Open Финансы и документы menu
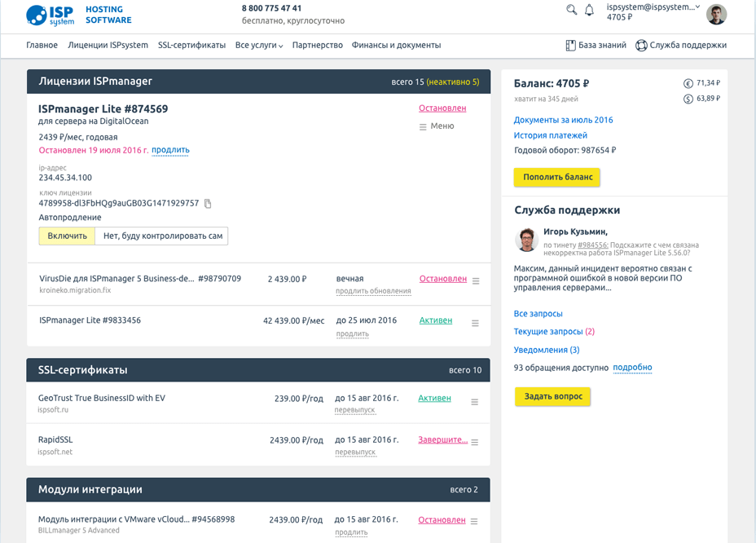756x543 pixels. tap(396, 45)
